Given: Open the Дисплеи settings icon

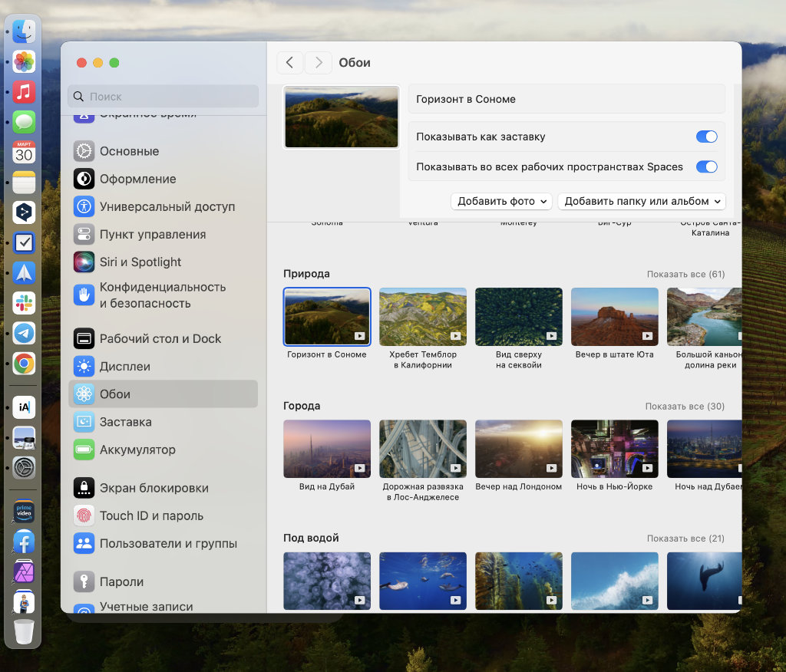Looking at the screenshot, I should click(84, 367).
